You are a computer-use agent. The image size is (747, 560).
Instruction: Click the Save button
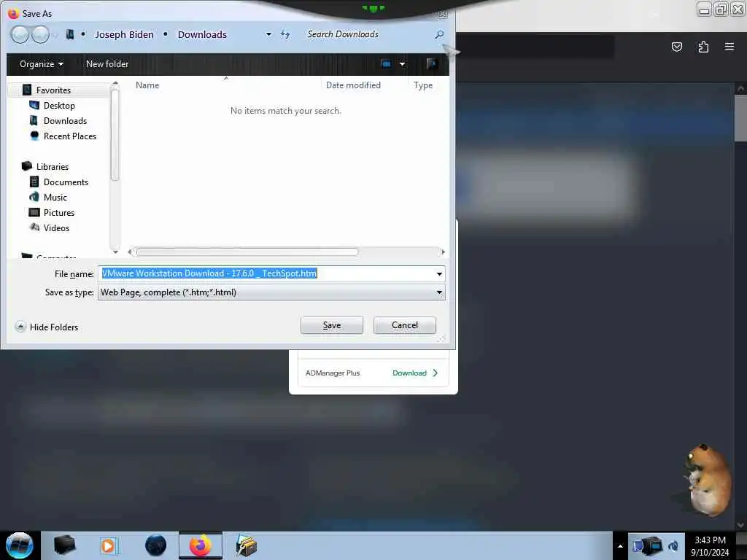[332, 325]
